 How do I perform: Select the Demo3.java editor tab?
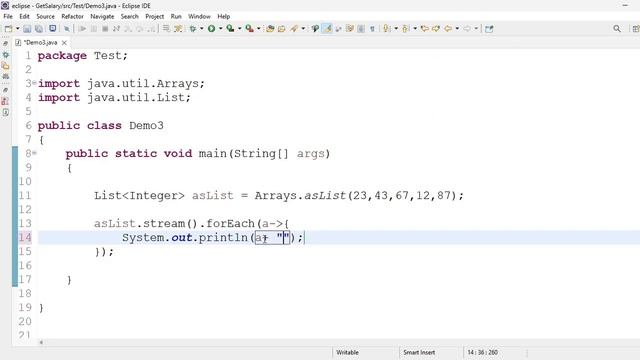[40, 42]
